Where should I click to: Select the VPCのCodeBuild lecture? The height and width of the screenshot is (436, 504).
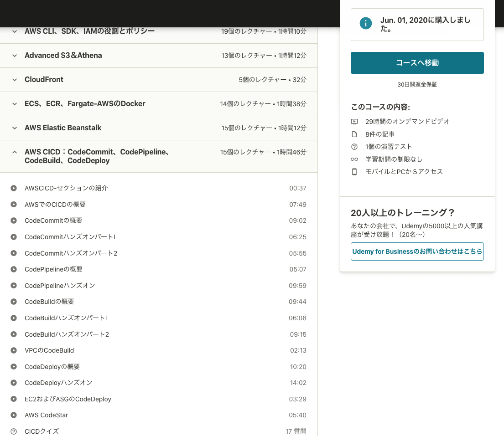click(49, 350)
